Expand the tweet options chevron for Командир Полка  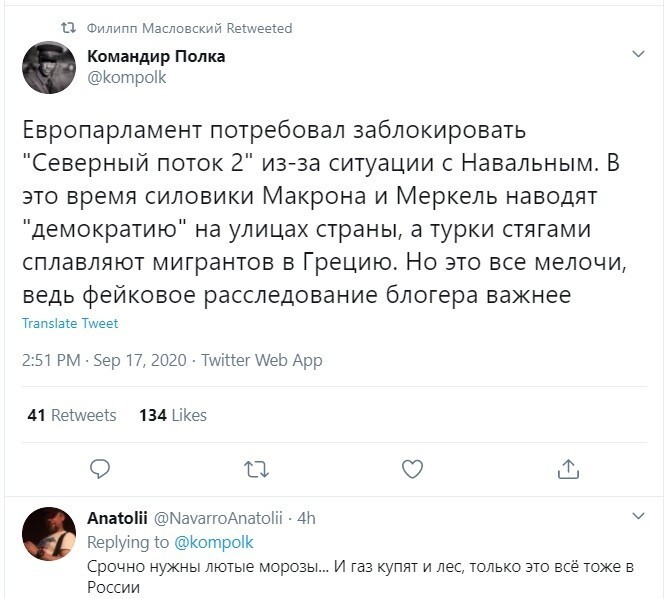(x=638, y=54)
